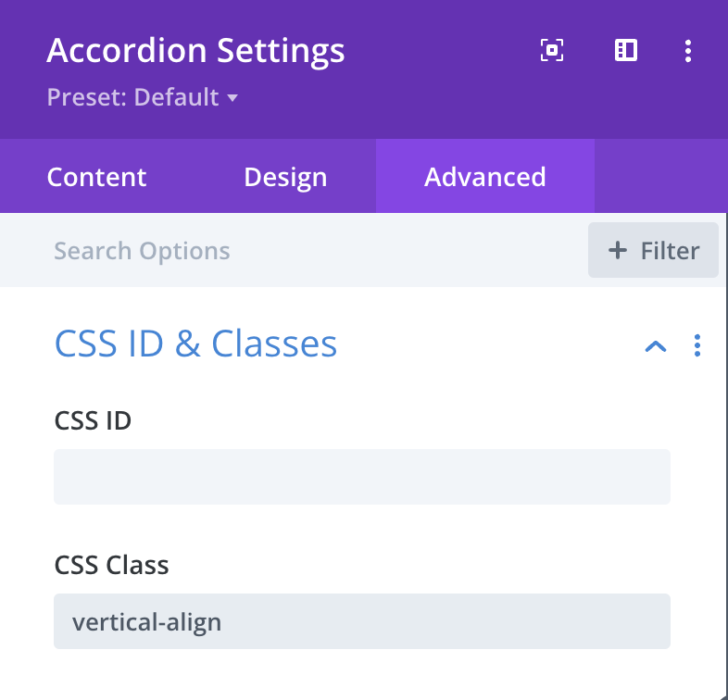
Task: Select the Advanced tab
Action: click(485, 176)
